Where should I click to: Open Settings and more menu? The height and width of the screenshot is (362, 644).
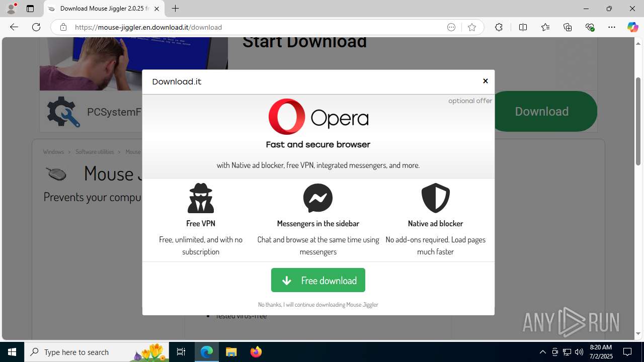612,27
